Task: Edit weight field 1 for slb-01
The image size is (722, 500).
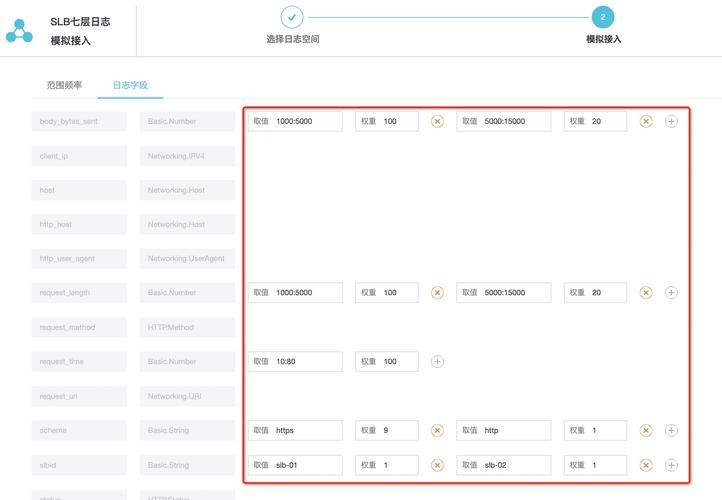Action: coord(387,465)
